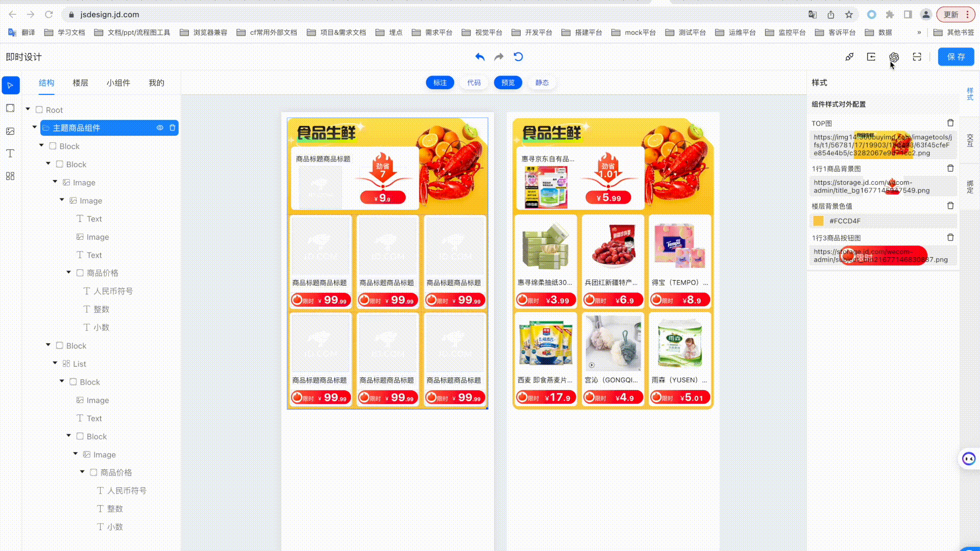This screenshot has height=551, width=980.
Task: Collapse the List node in tree
Action: (55, 363)
